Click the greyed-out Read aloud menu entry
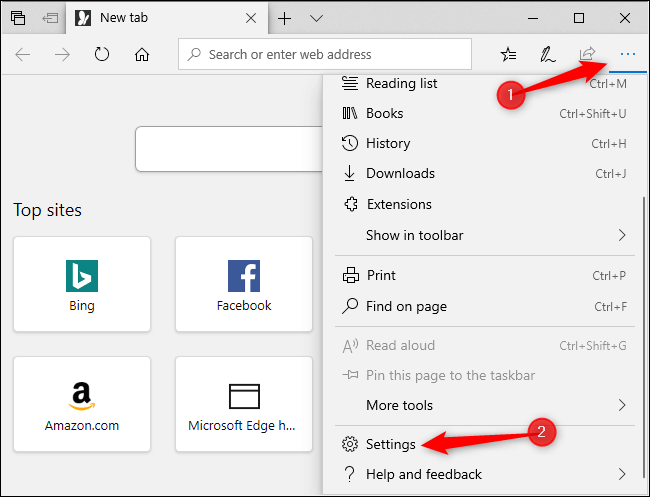This screenshot has height=497, width=650. [485, 345]
